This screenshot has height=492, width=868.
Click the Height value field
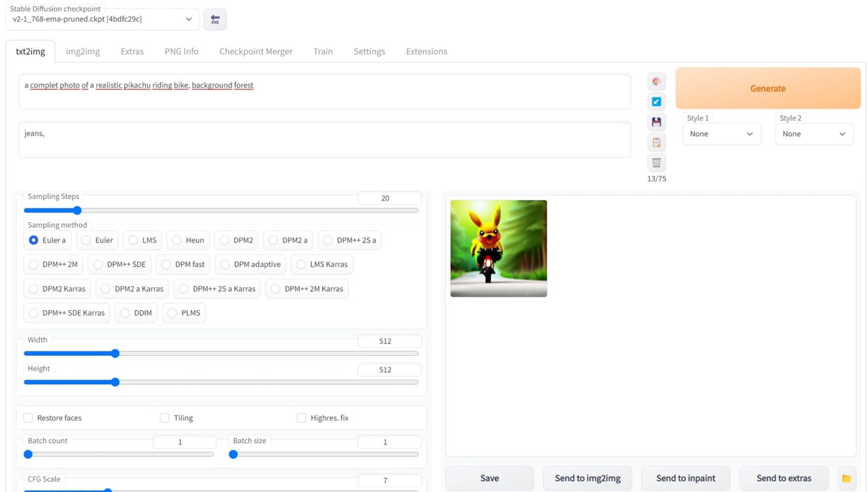[389, 370]
